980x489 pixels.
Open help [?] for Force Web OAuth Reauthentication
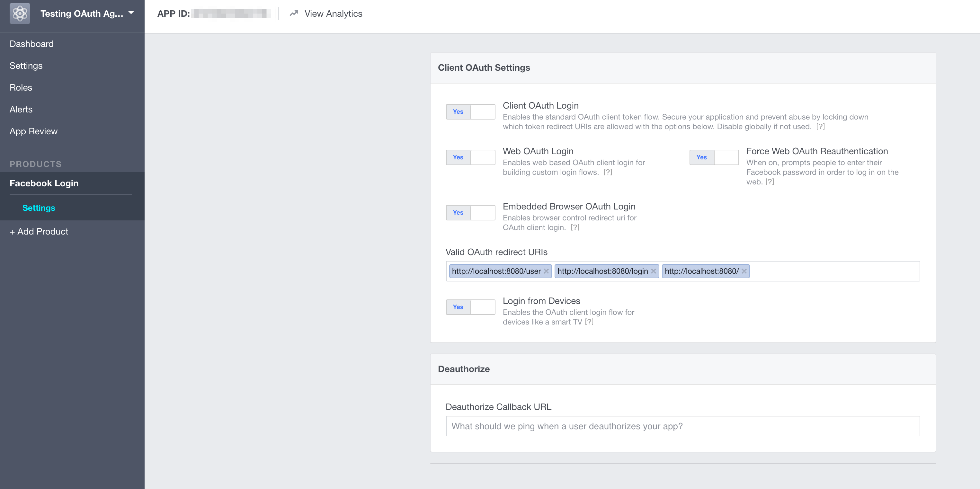[x=770, y=182]
